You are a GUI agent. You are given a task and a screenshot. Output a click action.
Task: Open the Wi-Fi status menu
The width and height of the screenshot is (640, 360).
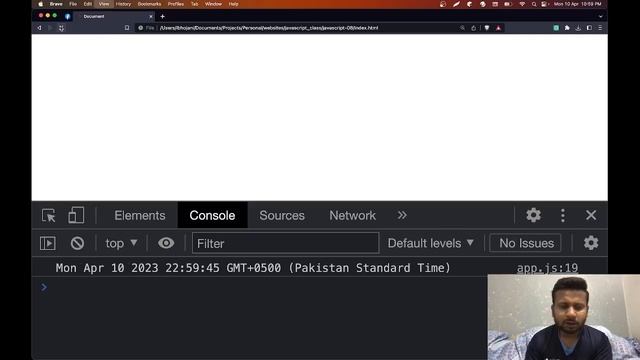click(x=522, y=4)
